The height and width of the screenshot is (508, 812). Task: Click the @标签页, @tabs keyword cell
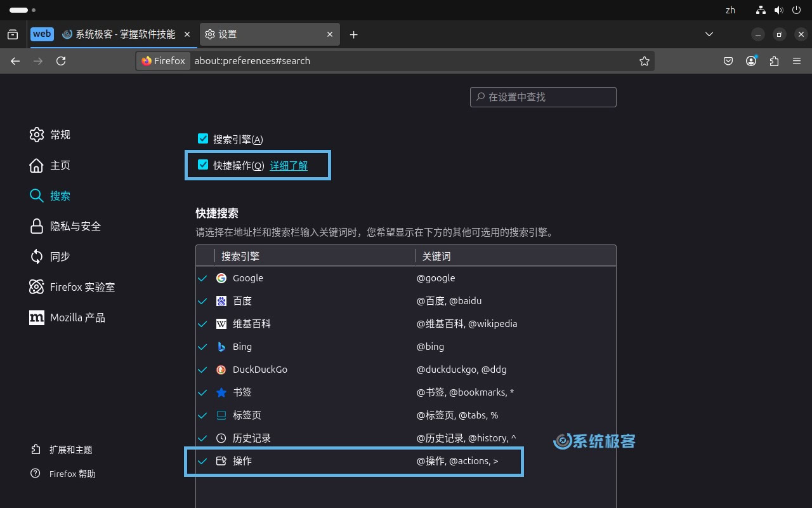click(457, 415)
